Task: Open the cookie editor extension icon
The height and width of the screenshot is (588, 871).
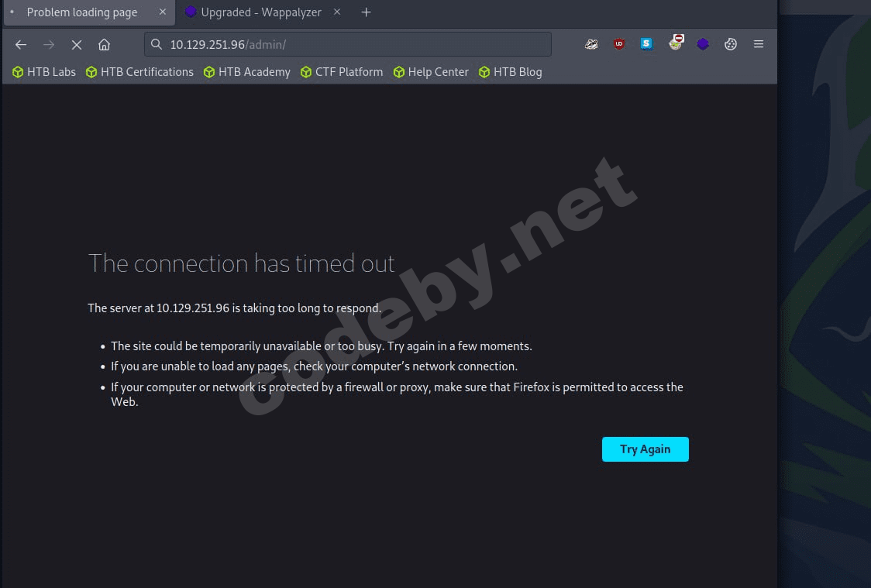Action: click(731, 44)
